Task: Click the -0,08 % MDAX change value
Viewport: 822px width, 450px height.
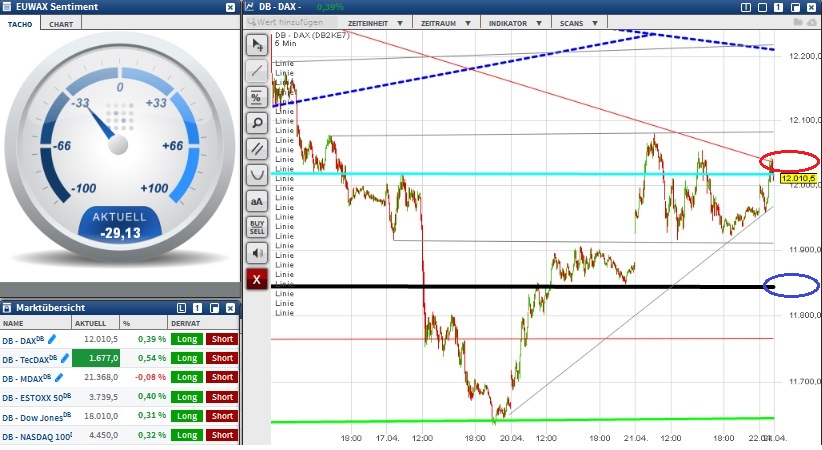Action: 150,377
